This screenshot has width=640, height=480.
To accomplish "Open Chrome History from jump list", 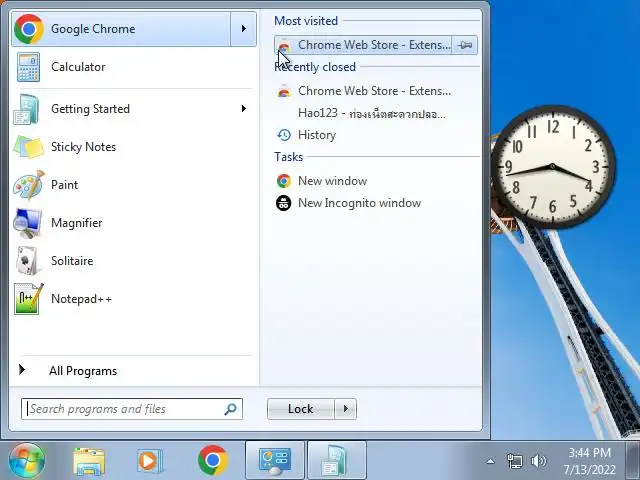I will 376,135.
